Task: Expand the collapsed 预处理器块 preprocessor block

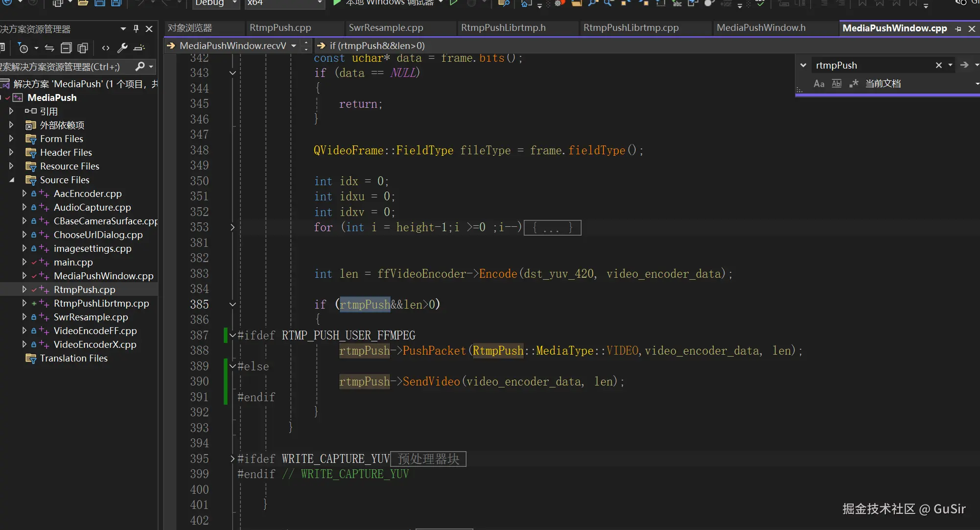Action: (x=233, y=459)
